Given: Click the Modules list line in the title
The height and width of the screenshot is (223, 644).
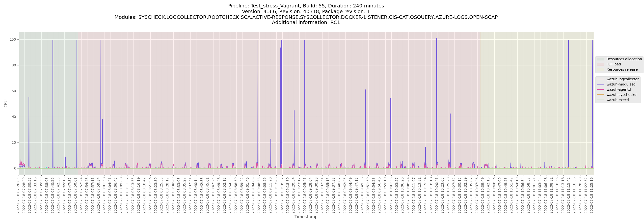Looking at the screenshot, I should tap(306, 17).
